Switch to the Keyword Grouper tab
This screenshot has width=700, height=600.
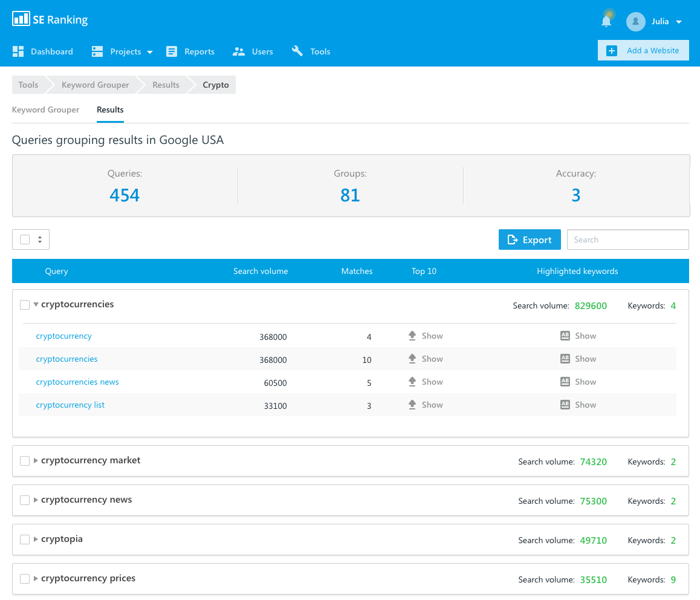click(x=46, y=109)
